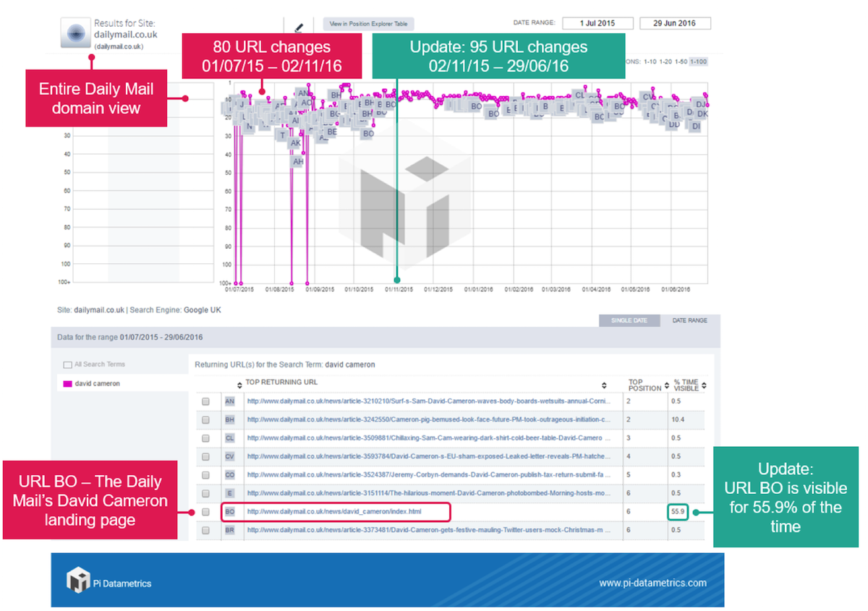Tick the All Search Terms checkbox
This screenshot has height=611, width=868.
point(67,364)
